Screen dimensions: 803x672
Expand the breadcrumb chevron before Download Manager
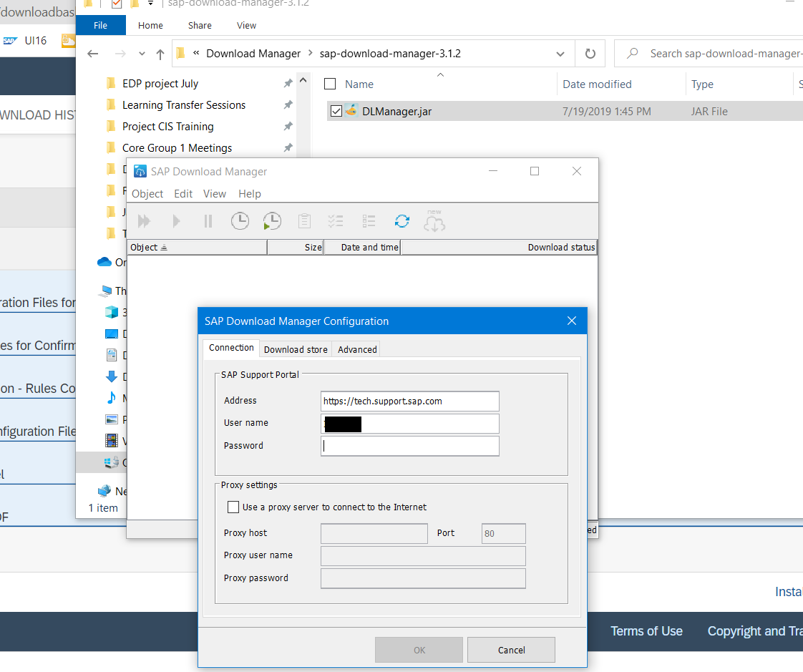(196, 53)
